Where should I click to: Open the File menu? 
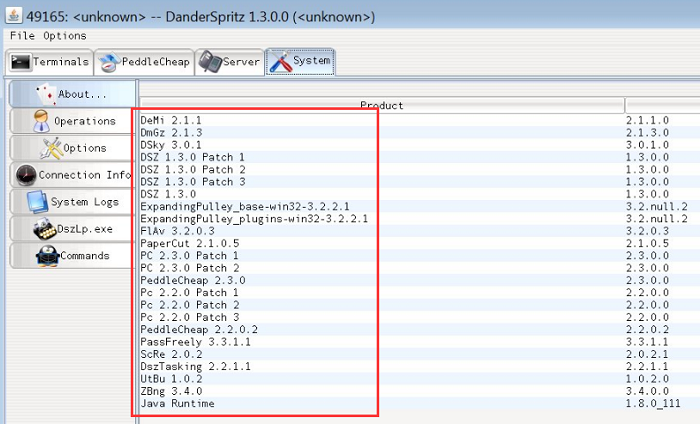coord(22,36)
